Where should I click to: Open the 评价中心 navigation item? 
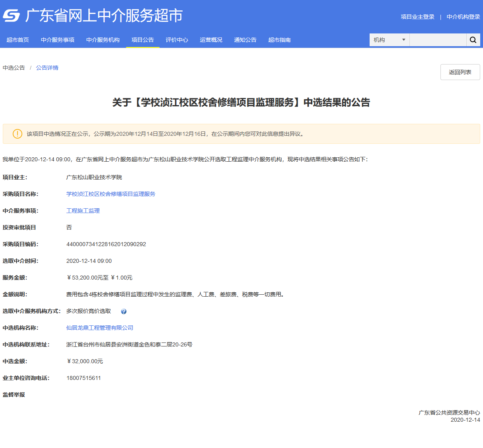[177, 40]
